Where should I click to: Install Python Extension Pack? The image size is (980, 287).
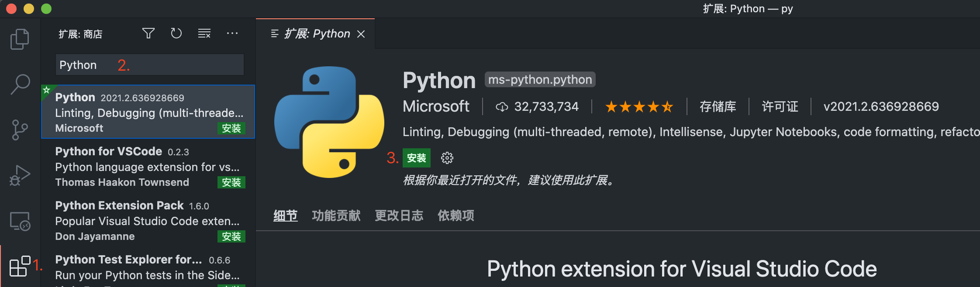231,236
